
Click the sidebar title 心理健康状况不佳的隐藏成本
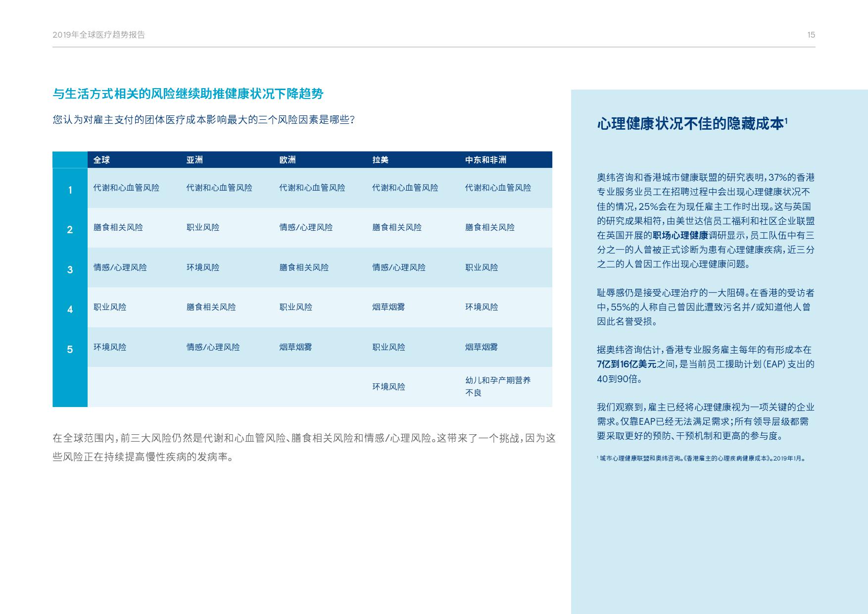[x=691, y=123]
